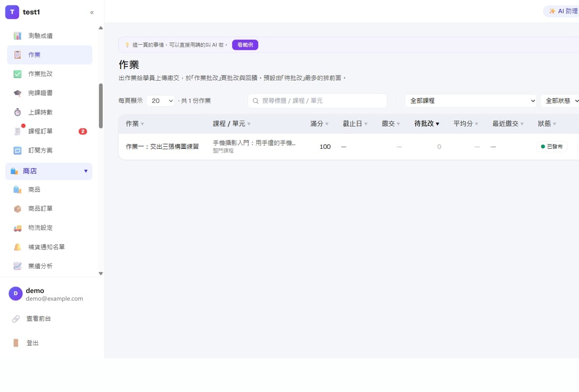Open the 全部課程 course filter dropdown
Image resolution: width=579 pixels, height=392 pixels.
pyautogui.click(x=471, y=101)
